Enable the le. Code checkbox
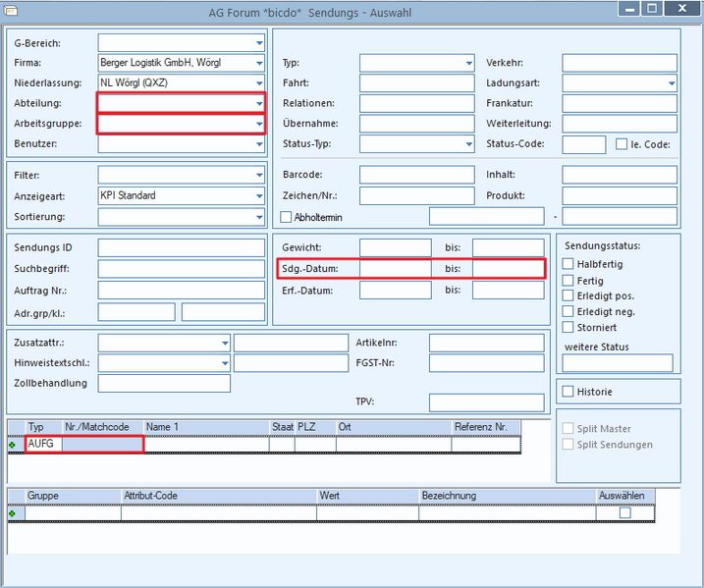 click(622, 144)
